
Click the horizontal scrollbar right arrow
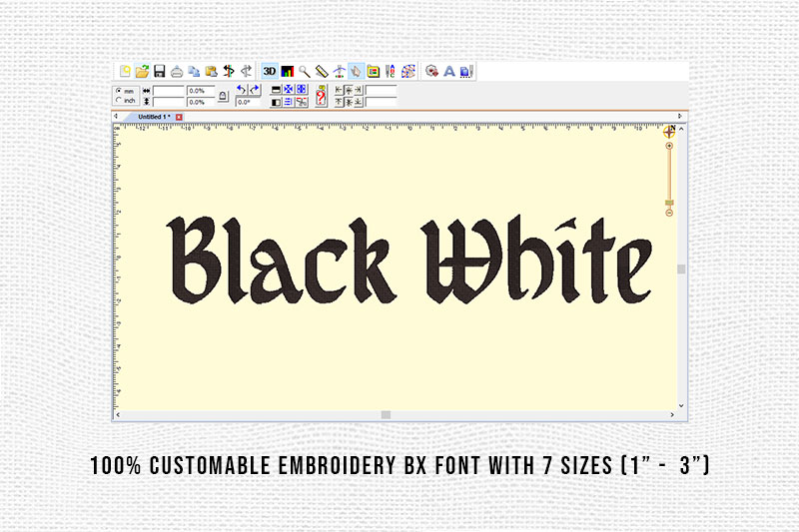coord(672,415)
